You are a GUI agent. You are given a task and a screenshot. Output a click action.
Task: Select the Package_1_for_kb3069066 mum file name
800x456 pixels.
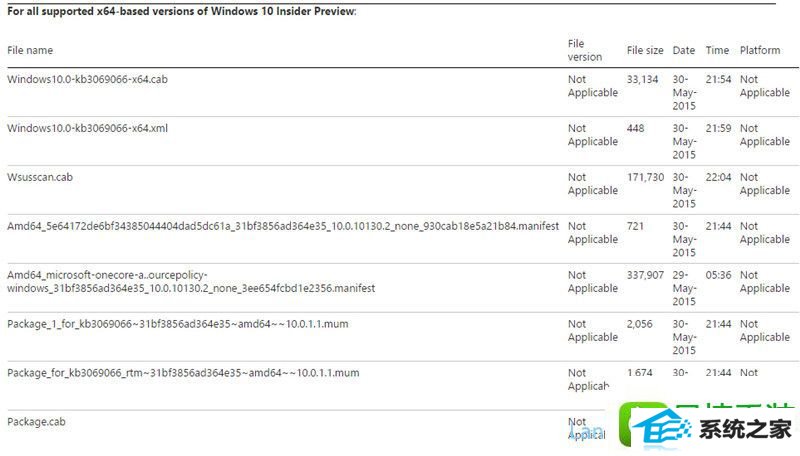[178, 324]
